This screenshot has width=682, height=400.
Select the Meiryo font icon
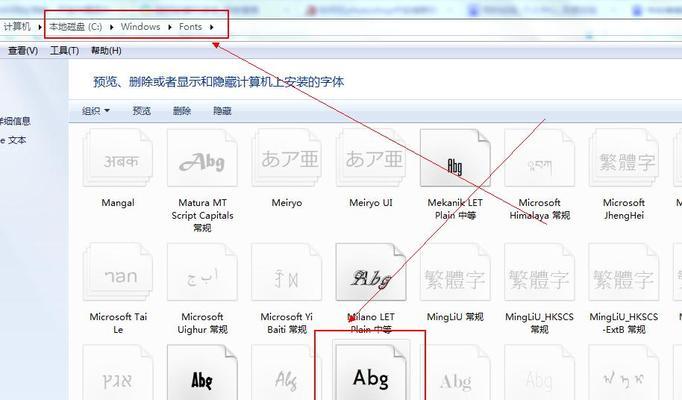(287, 160)
